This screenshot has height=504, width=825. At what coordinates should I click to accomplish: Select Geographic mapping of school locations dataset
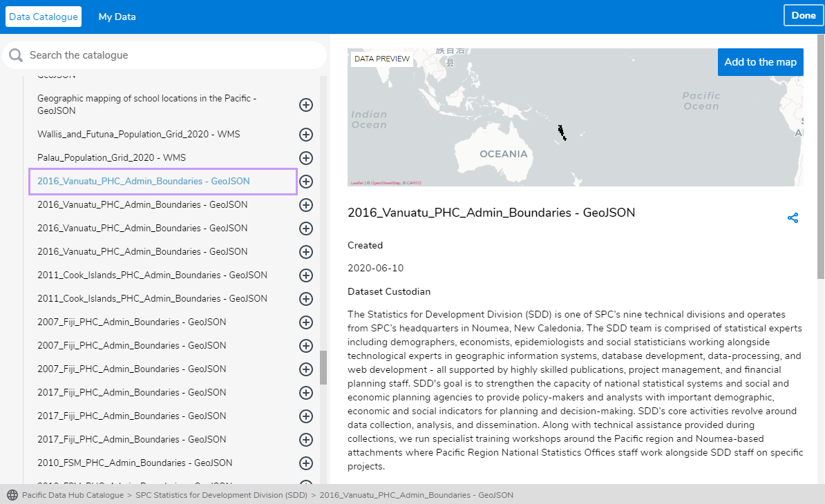tap(146, 104)
